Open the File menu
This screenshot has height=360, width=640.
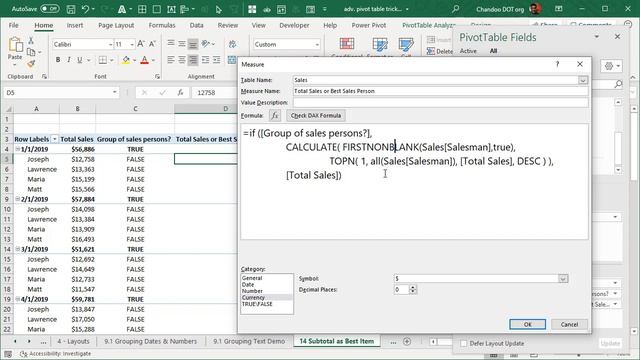[13, 25]
